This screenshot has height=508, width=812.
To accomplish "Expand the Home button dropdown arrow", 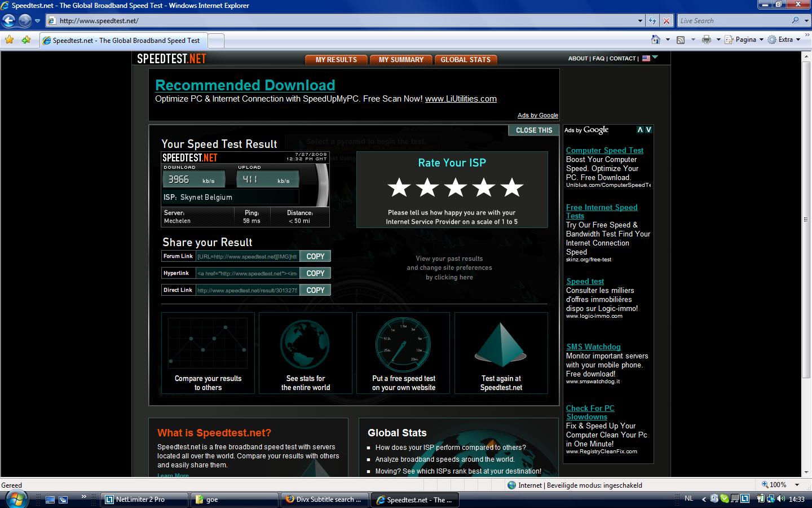I will click(x=668, y=40).
